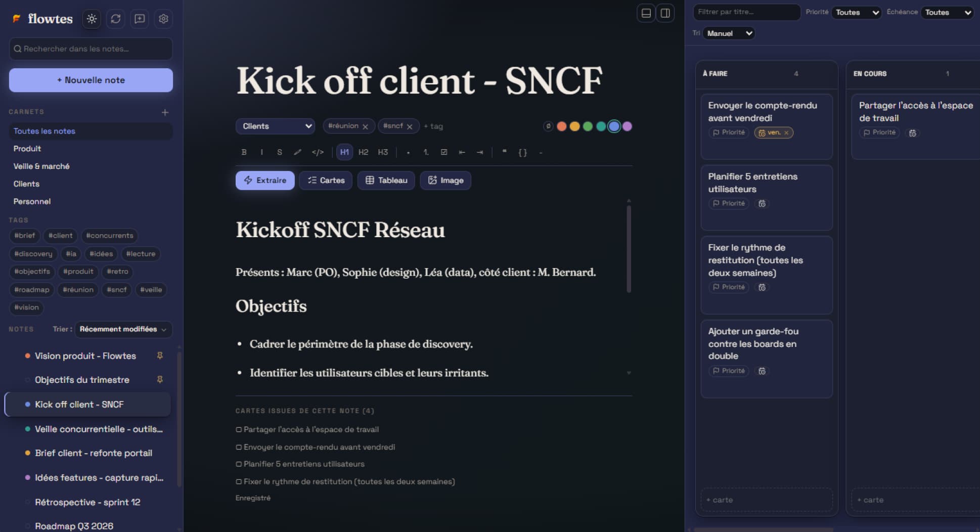The width and height of the screenshot is (980, 532).
Task: Tick 'Planifier 5 entretiens utilisateurs' checkbox
Action: coord(239,464)
